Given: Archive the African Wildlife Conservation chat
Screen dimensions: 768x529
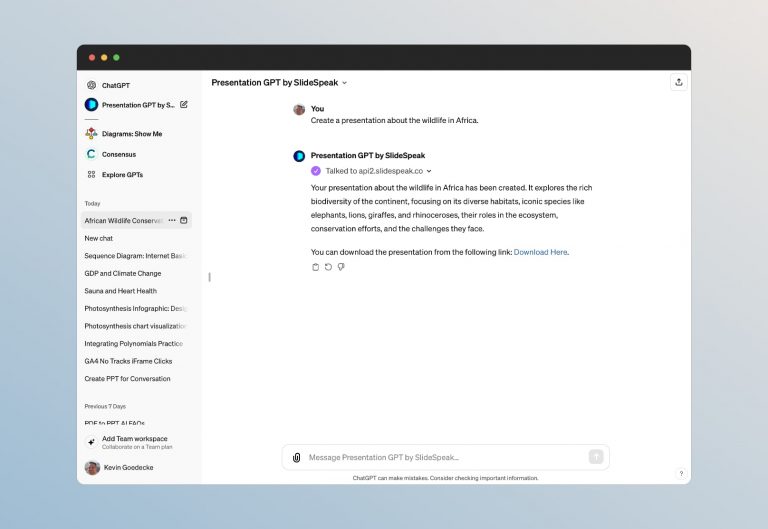Looking at the screenshot, I should click(x=184, y=220).
